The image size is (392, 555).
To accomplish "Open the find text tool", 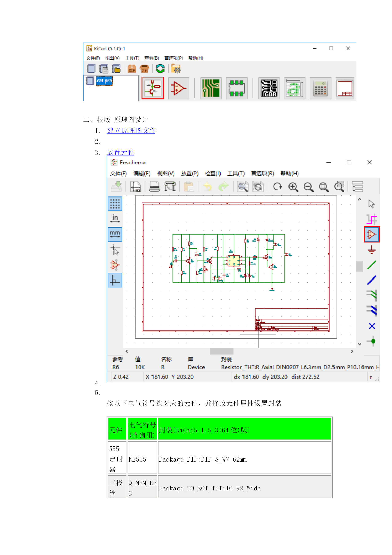I will click(242, 186).
